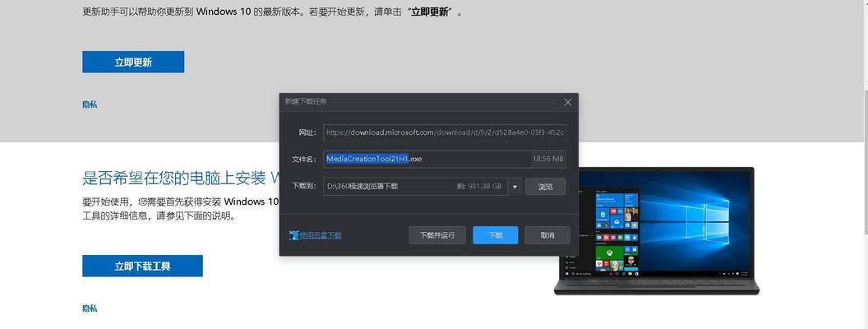Click the 新建下载任务 dialog title bar
The height and width of the screenshot is (329, 868).
click(411, 102)
